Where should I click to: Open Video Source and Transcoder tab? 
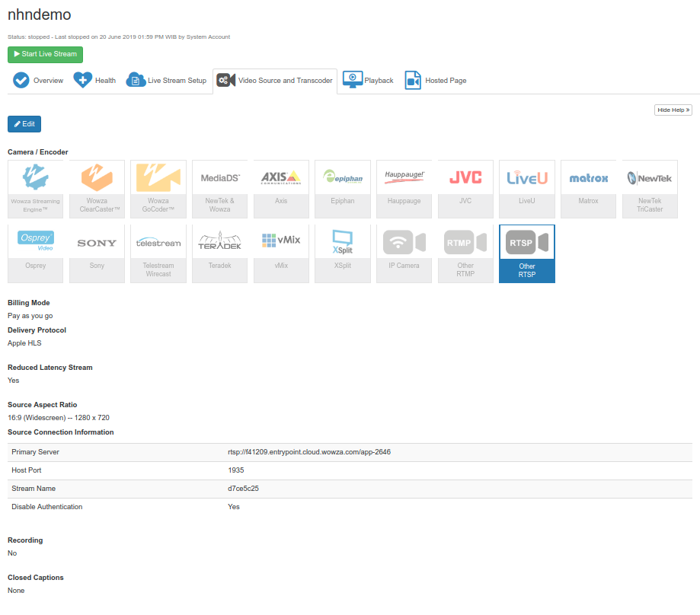(x=275, y=81)
